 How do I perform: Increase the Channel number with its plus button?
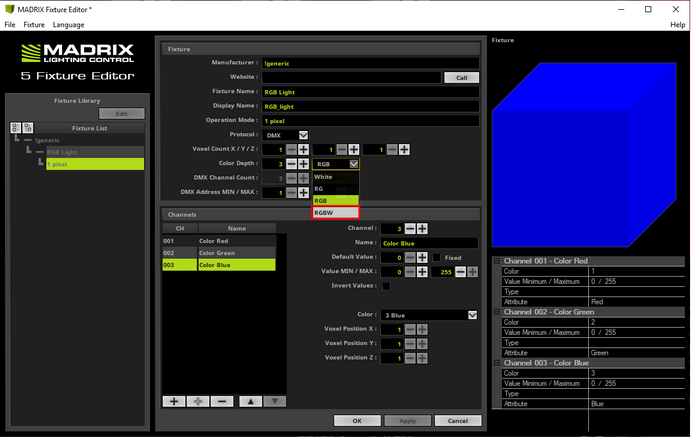pyautogui.click(x=422, y=229)
